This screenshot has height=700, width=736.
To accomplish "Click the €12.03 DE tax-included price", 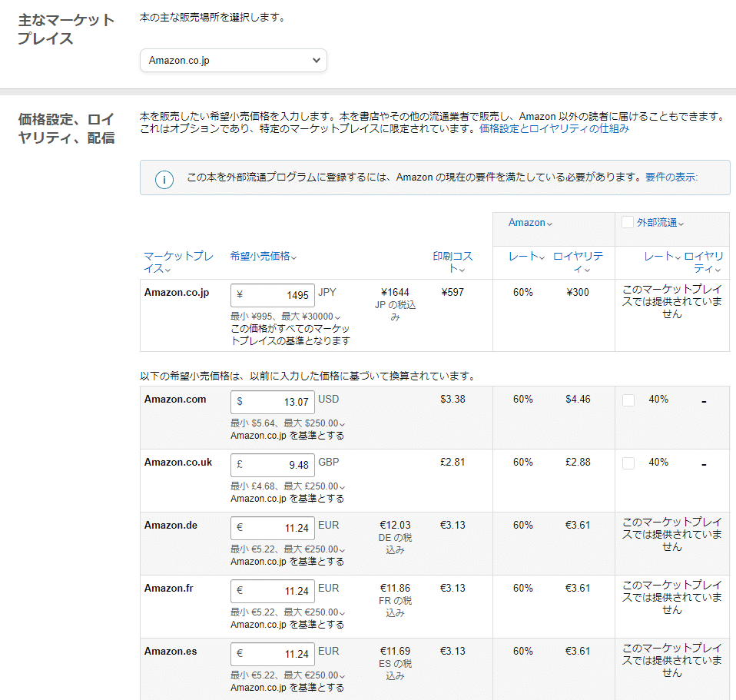I will [x=395, y=525].
